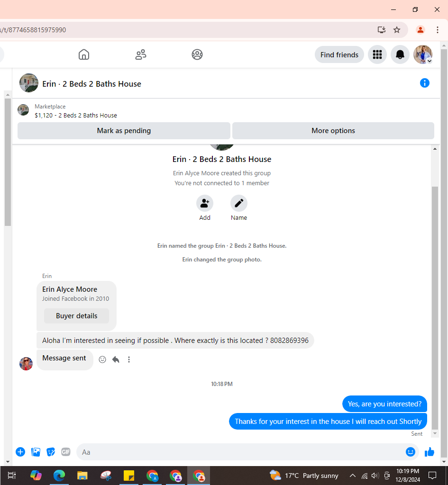Viewport: 448px width, 485px height.
Task: Click 'Thanks for your interest' message bubble
Action: pyautogui.click(x=328, y=421)
